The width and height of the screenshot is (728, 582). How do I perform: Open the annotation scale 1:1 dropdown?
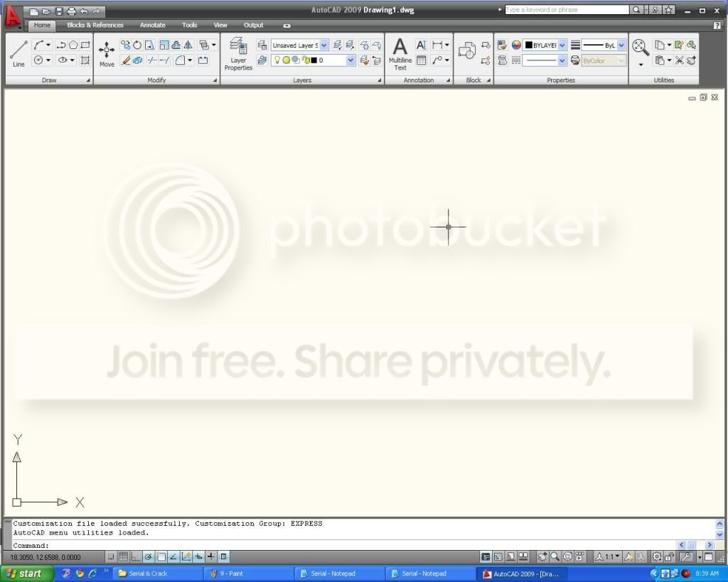608,556
